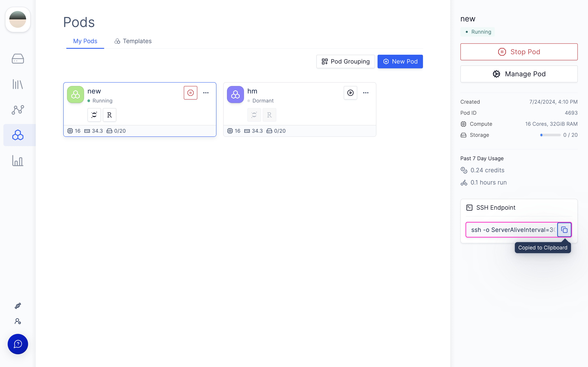Open the Pod Grouping options
Viewport: 588px width, 367px height.
click(x=345, y=62)
